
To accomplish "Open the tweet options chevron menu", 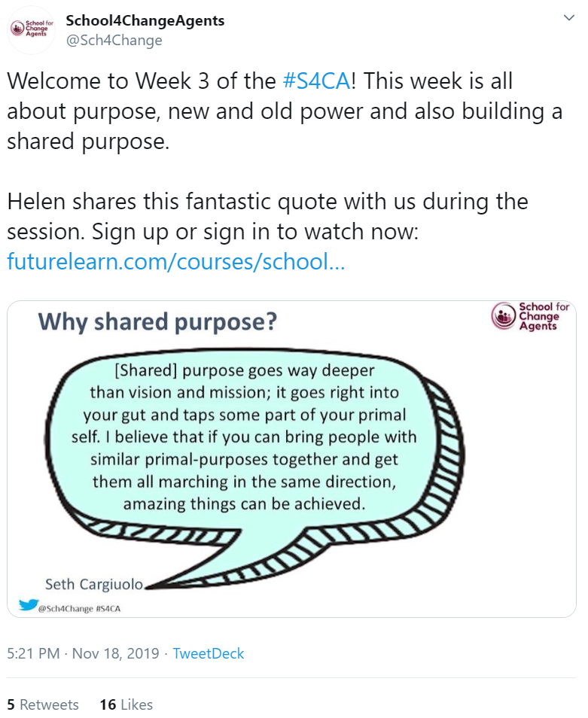I will click(x=568, y=18).
